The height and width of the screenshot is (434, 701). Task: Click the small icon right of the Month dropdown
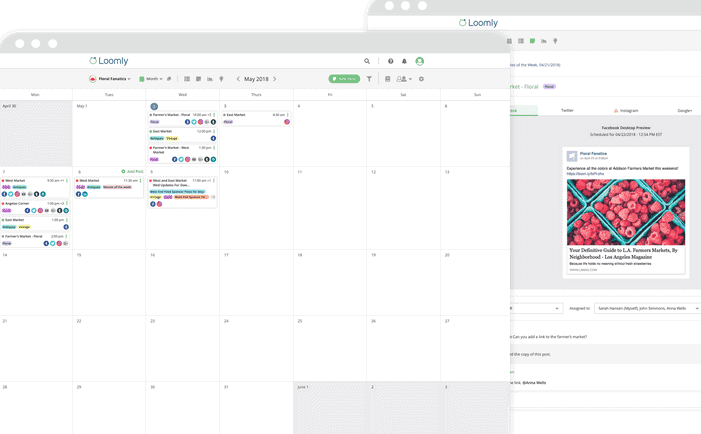point(169,79)
